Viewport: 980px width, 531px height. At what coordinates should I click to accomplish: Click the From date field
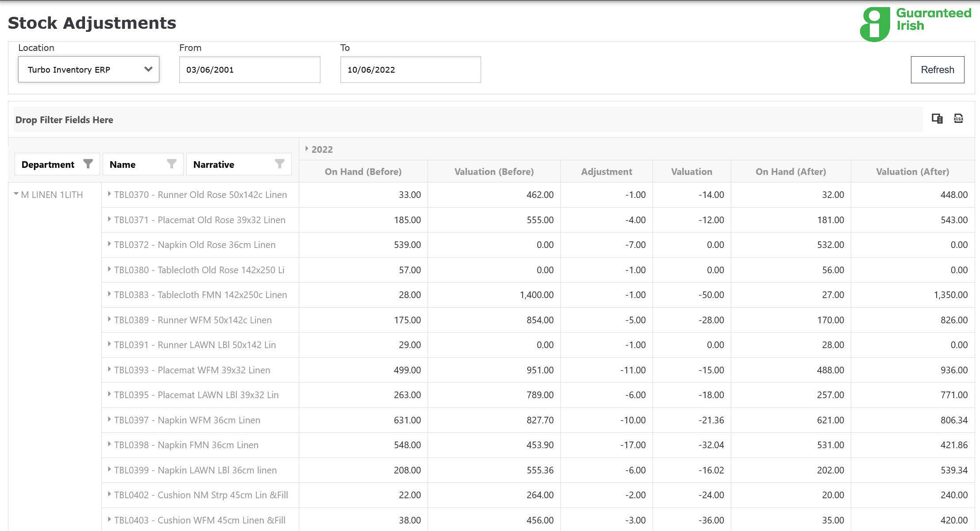coord(249,70)
